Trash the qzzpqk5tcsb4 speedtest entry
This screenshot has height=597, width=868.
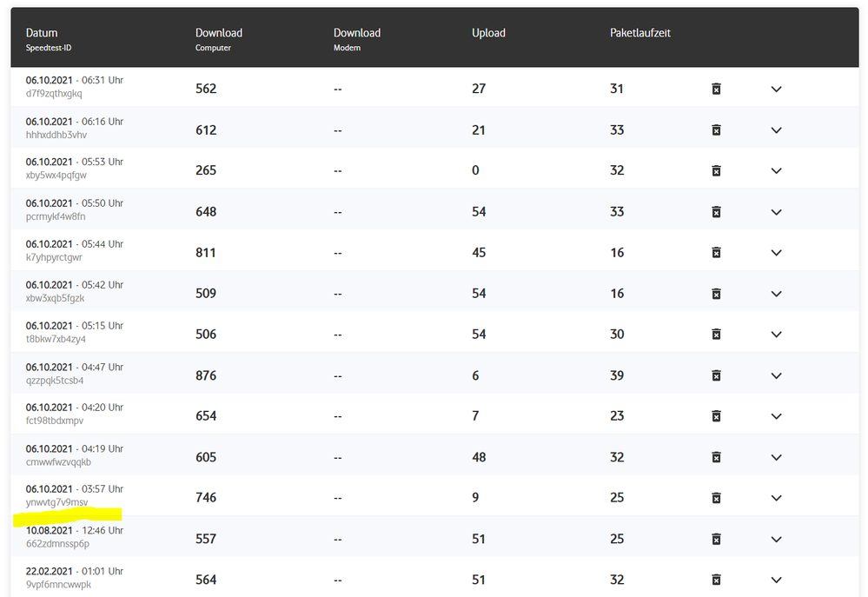(716, 375)
